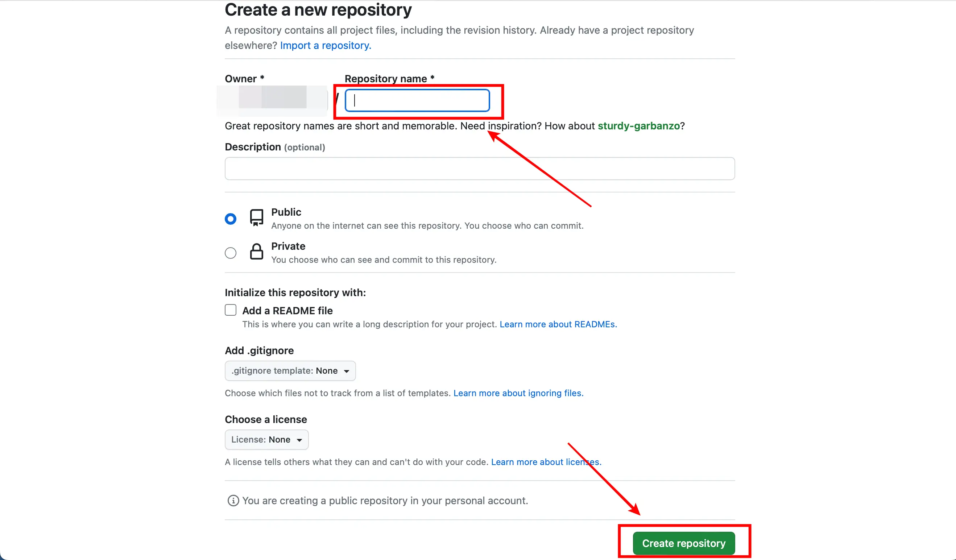This screenshot has height=560, width=956.
Task: Expand the .gitignore template chevron
Action: click(x=346, y=371)
